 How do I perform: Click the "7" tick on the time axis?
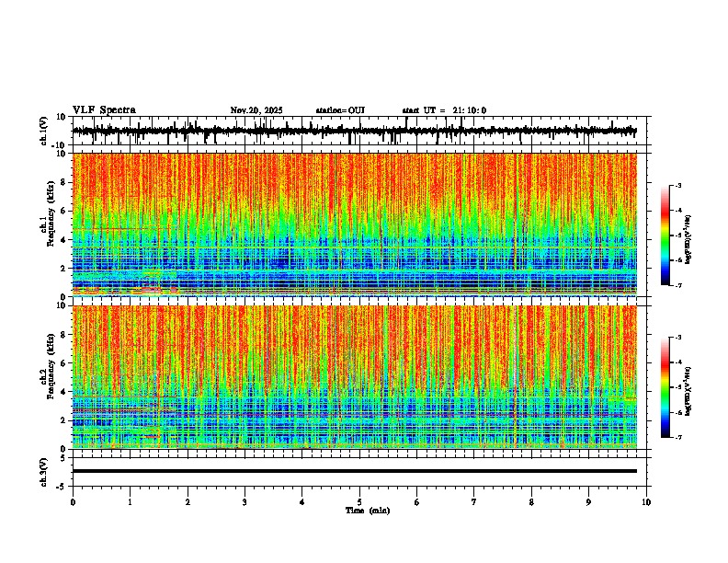click(x=474, y=502)
